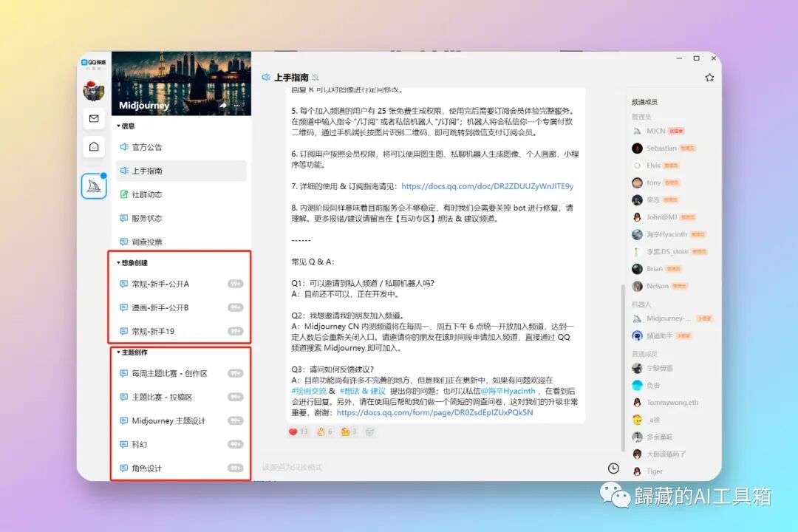Collapse the 想象创建 category
The height and width of the screenshot is (532, 798).
point(132,263)
